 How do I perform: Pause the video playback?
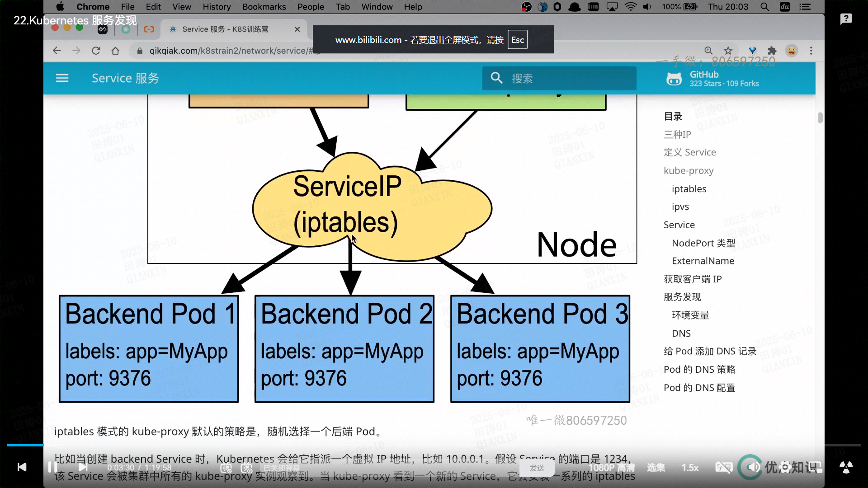(52, 467)
